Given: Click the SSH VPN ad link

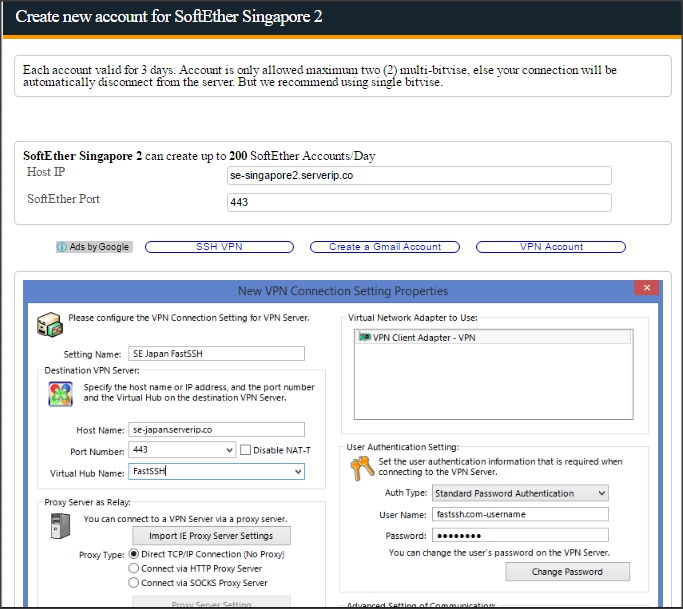Looking at the screenshot, I should coord(219,247).
